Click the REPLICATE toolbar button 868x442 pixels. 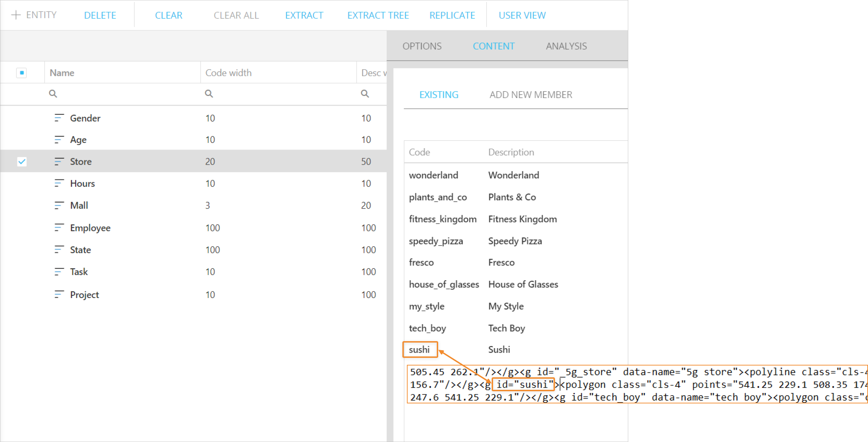(x=452, y=15)
